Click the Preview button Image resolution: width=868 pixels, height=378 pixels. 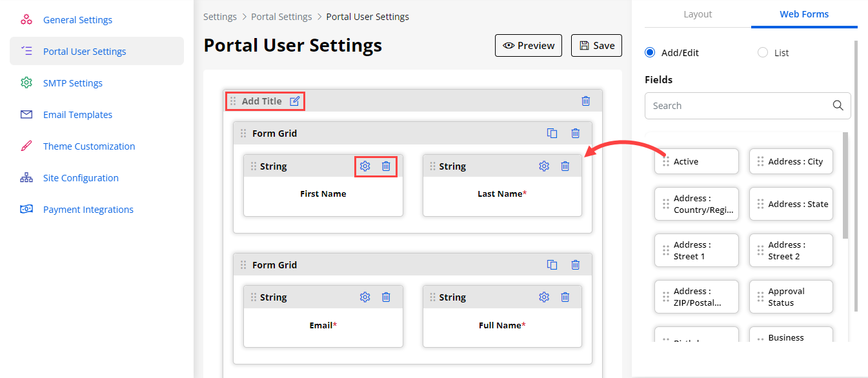[x=529, y=46]
